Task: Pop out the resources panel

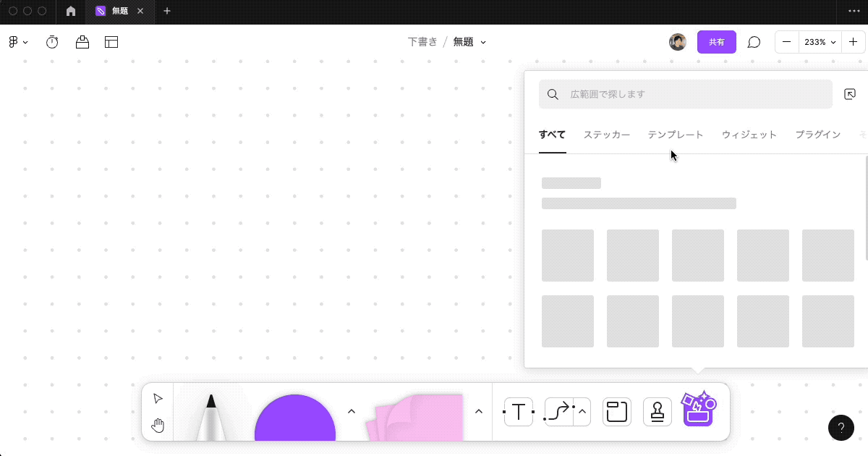Action: 850,94
